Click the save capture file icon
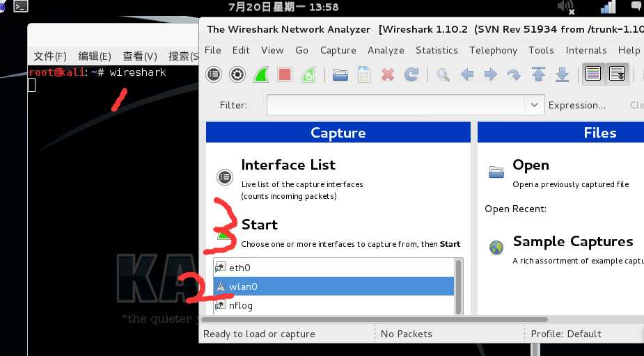This screenshot has width=644, height=356. 364,74
